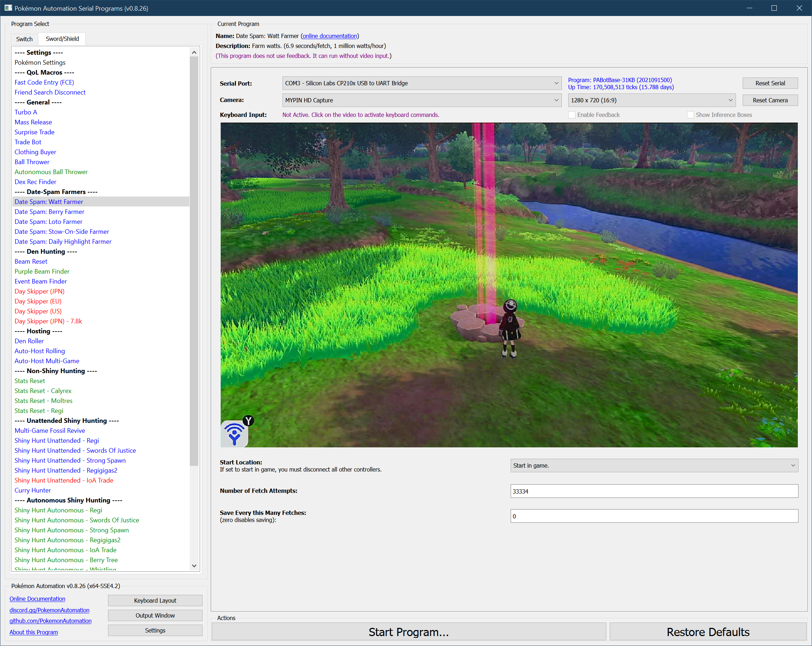Enable the Enable Feedback checkbox
Viewport: 812px width, 646px height.
click(x=572, y=115)
